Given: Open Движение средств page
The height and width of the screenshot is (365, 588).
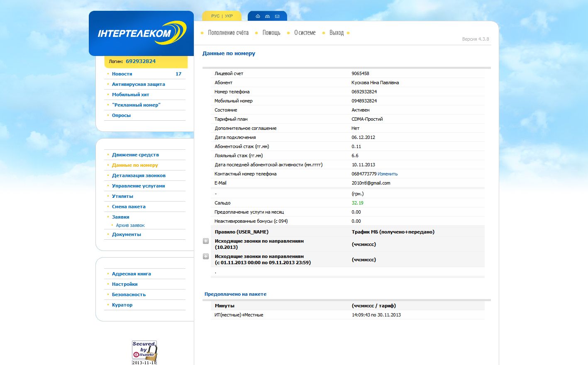Looking at the screenshot, I should tap(135, 155).
